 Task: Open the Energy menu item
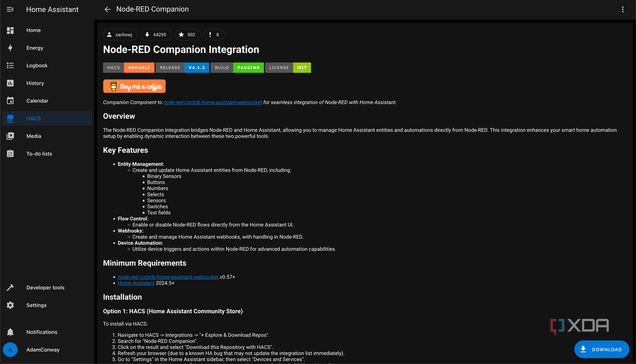click(x=47, y=48)
